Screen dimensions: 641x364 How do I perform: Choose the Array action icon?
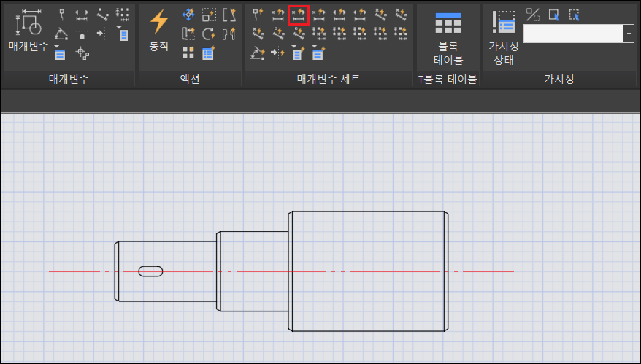click(x=188, y=53)
